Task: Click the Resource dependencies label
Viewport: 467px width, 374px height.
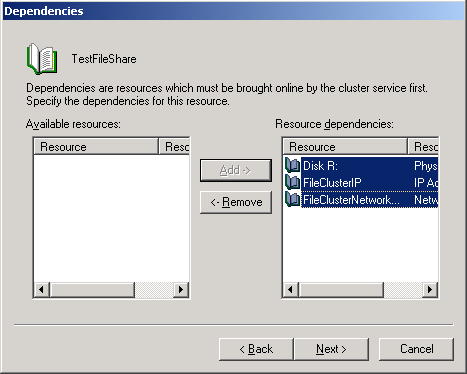Action: 334,124
